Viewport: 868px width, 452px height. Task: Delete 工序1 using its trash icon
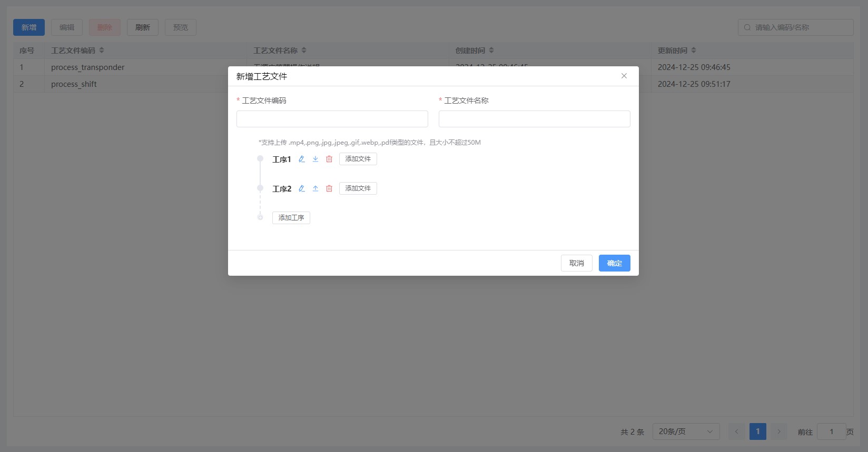coord(329,159)
